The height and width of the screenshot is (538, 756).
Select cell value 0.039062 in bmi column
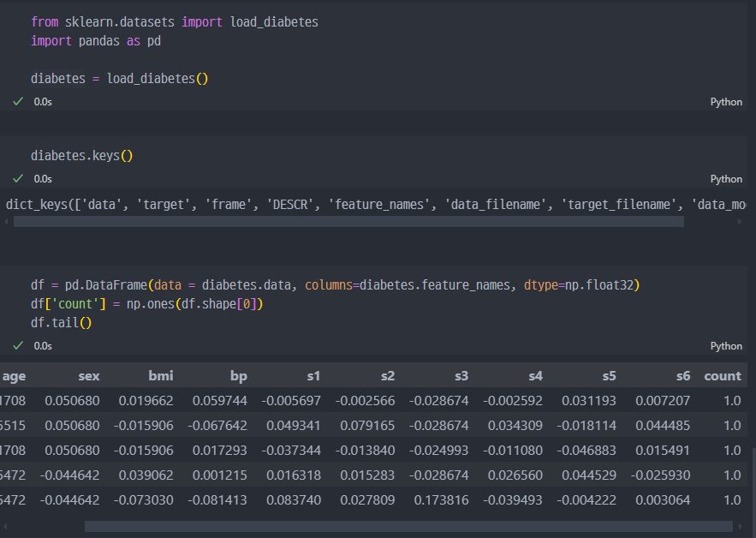pos(146,475)
